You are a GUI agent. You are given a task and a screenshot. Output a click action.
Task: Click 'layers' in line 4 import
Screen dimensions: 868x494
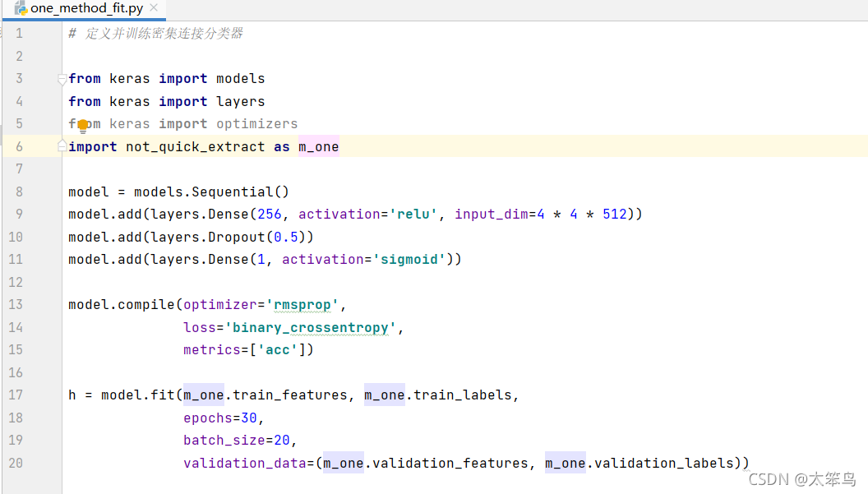(x=240, y=102)
